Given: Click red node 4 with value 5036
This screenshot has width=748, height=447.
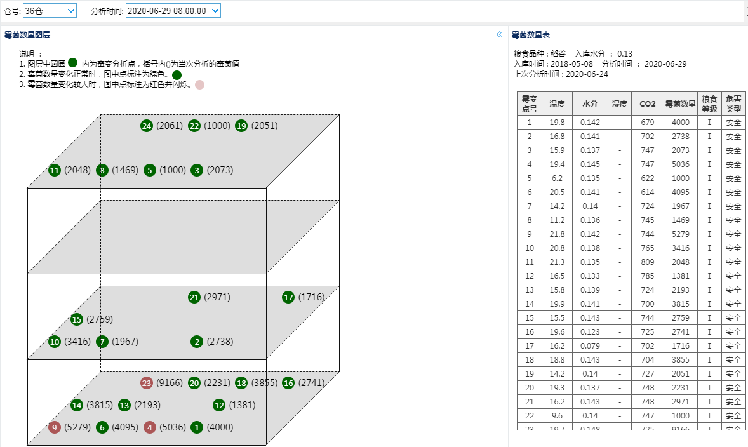Looking at the screenshot, I should coord(149,428).
